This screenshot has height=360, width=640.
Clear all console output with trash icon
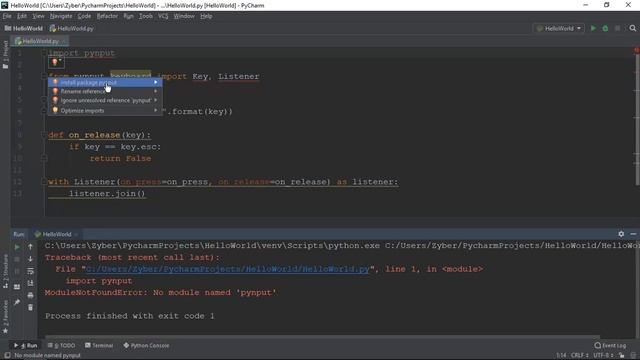tap(30, 307)
